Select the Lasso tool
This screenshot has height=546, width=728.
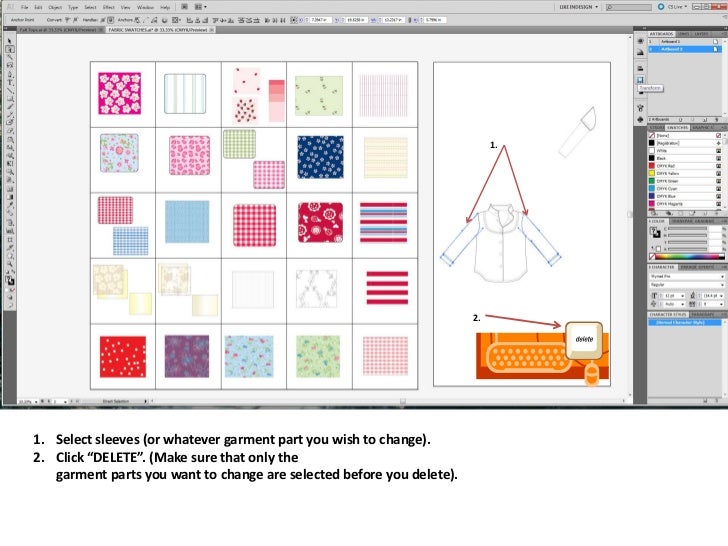pos(10,65)
